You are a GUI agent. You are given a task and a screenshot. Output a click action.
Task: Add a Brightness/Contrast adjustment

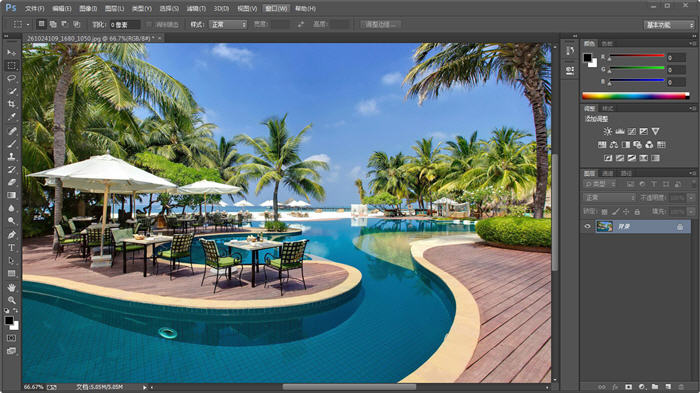pyautogui.click(x=608, y=131)
